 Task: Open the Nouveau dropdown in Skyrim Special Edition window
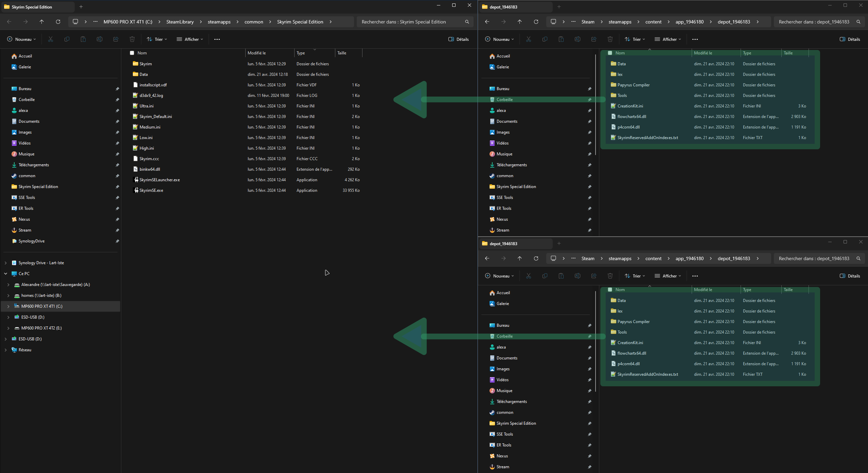click(22, 39)
